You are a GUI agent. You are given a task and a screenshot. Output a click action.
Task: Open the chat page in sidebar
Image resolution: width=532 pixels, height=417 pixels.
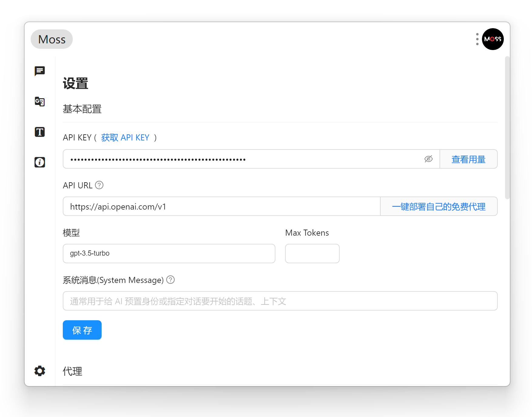tap(40, 71)
